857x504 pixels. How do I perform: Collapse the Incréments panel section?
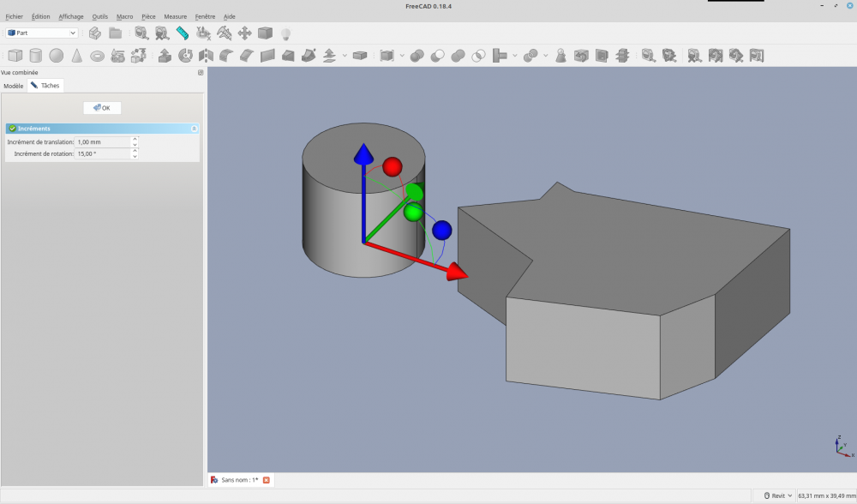point(194,129)
